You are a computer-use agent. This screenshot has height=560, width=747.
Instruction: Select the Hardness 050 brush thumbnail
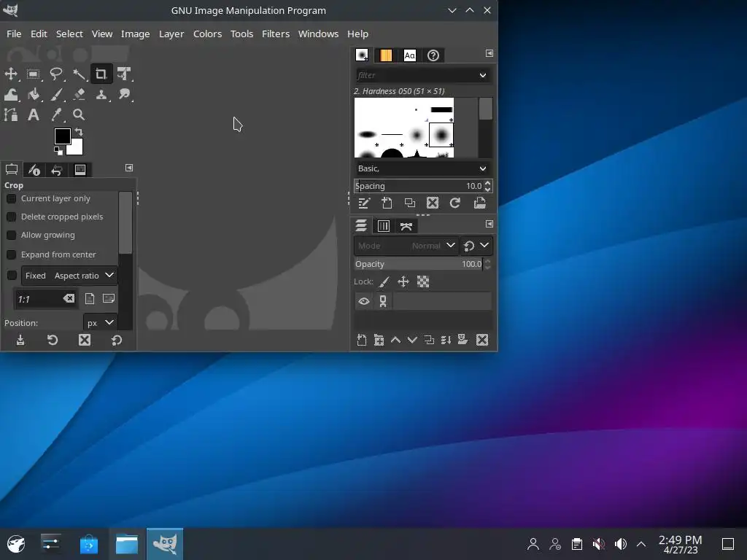[441, 135]
